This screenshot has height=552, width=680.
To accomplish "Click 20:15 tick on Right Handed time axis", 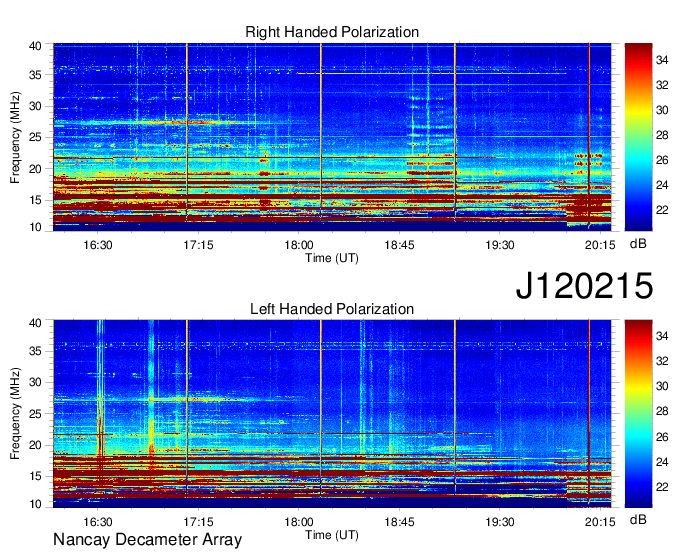I will (600, 245).
